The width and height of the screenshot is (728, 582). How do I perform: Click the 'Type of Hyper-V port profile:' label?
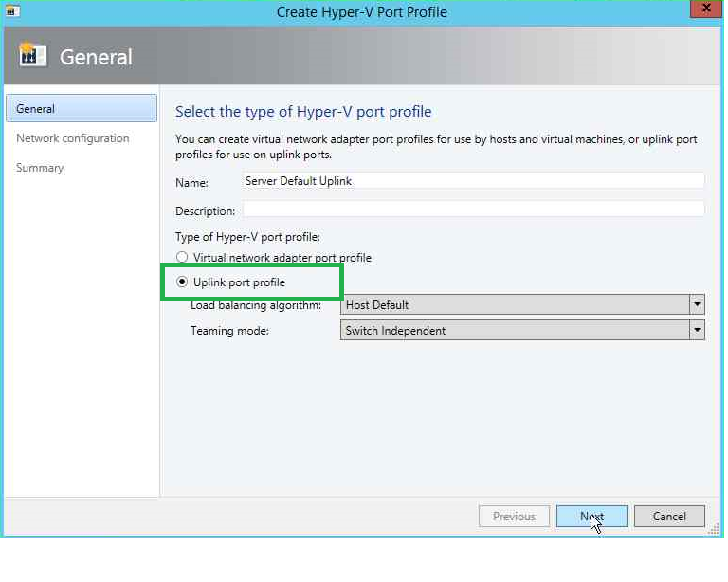pos(247,237)
